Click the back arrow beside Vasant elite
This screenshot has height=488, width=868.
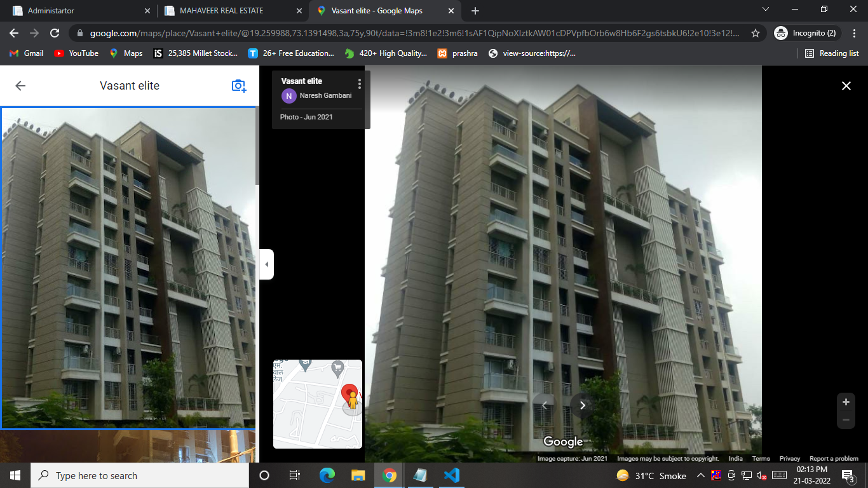click(20, 86)
